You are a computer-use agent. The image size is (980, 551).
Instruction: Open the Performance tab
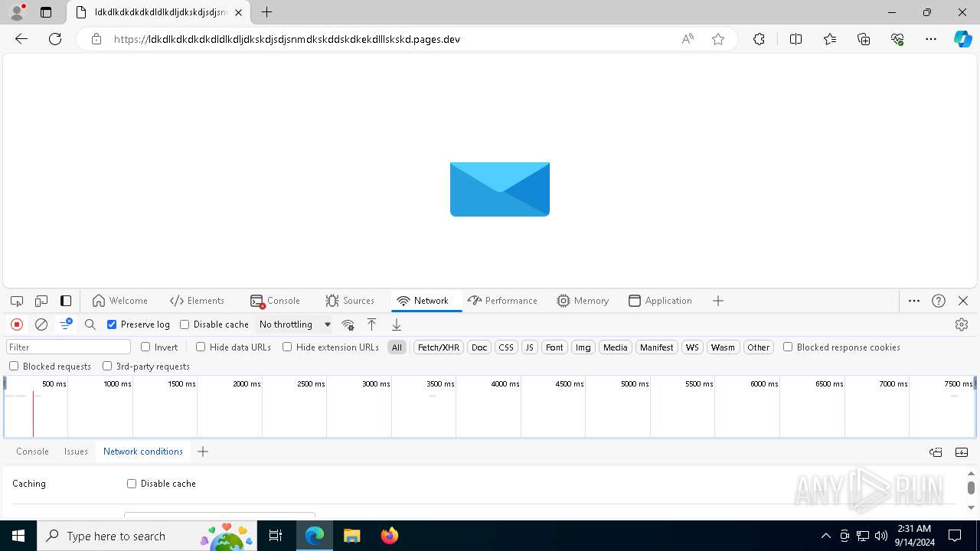click(x=502, y=301)
